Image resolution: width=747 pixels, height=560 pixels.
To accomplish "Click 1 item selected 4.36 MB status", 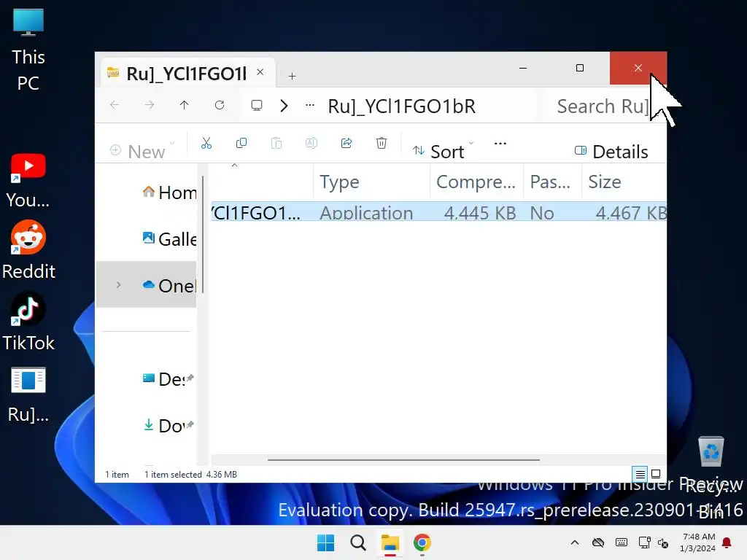I will pyautogui.click(x=190, y=474).
